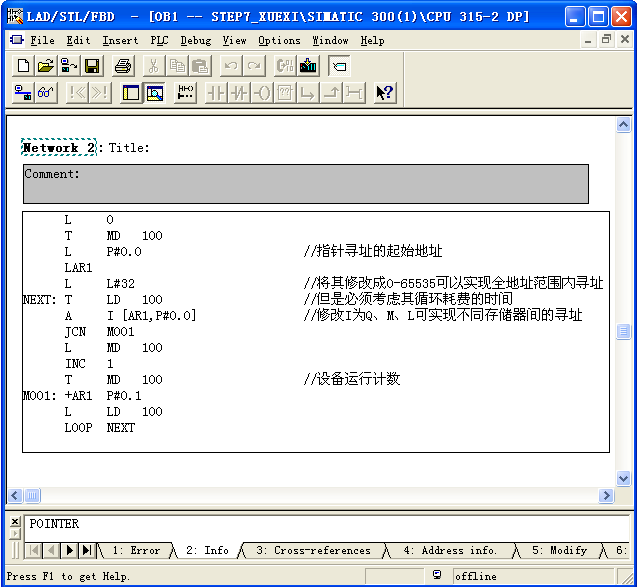
Task: Click the vertical scrollbar thumb
Action: (623, 331)
